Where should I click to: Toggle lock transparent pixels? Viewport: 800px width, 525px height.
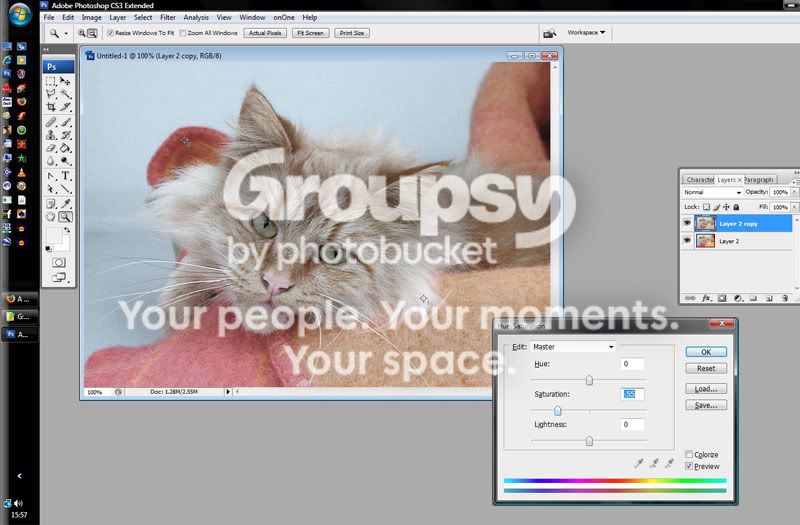[x=706, y=207]
